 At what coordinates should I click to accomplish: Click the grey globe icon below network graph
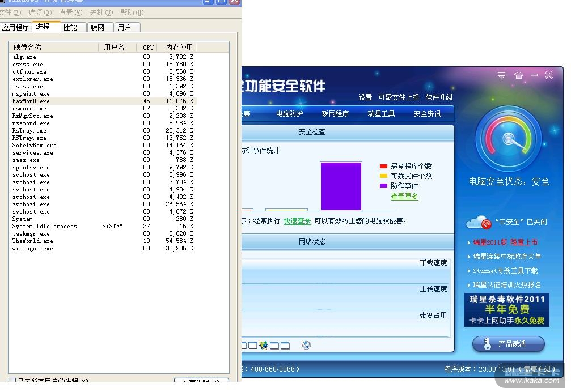[306, 345]
